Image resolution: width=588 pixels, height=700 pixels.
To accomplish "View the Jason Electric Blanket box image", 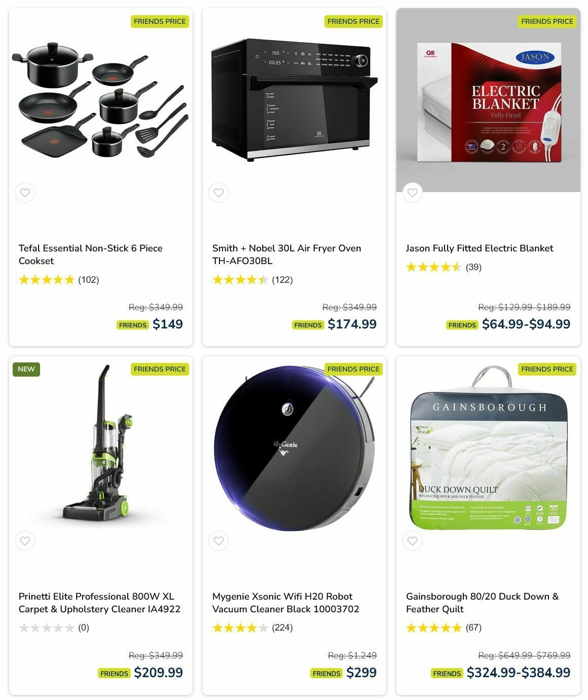I will 489,102.
